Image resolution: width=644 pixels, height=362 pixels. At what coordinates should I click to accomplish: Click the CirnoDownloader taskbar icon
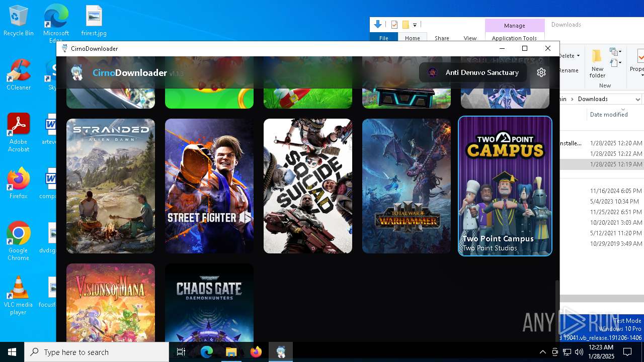(x=281, y=352)
